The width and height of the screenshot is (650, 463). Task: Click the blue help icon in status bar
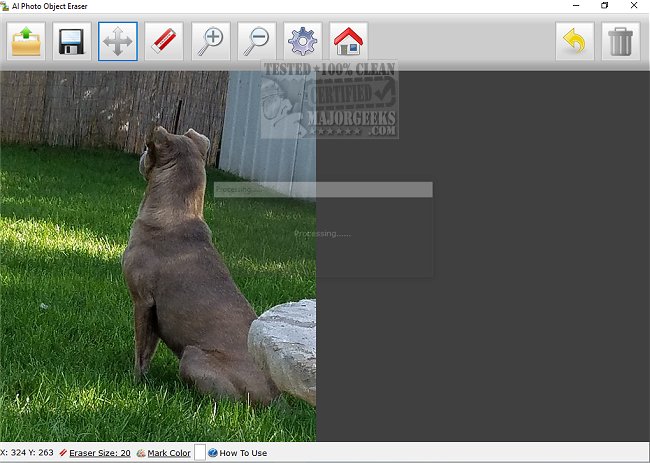[x=213, y=453]
